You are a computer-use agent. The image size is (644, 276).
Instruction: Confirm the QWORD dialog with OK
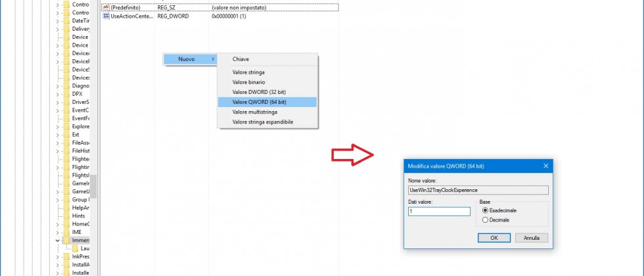(x=494, y=238)
